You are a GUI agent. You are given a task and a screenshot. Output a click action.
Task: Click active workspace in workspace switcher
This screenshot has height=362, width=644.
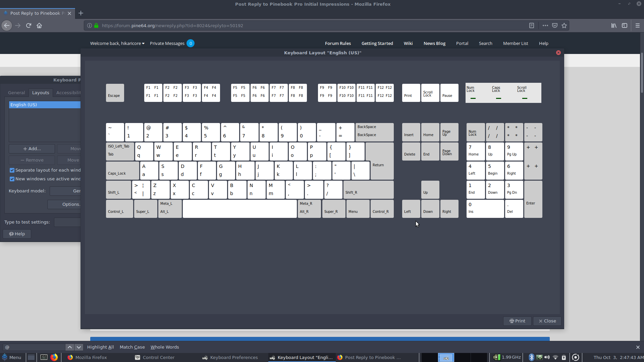pyautogui.click(x=446, y=357)
